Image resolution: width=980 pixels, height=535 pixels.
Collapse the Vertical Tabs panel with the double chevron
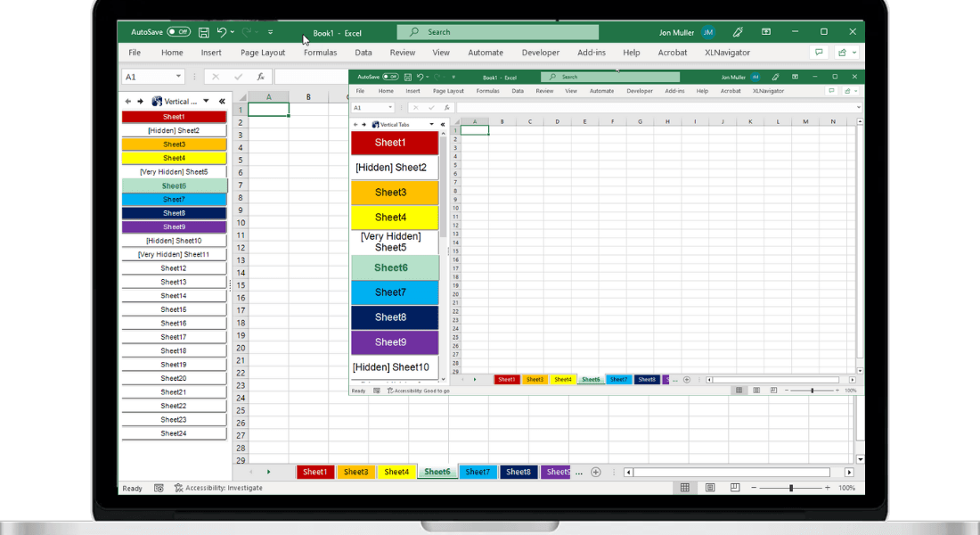click(x=222, y=101)
